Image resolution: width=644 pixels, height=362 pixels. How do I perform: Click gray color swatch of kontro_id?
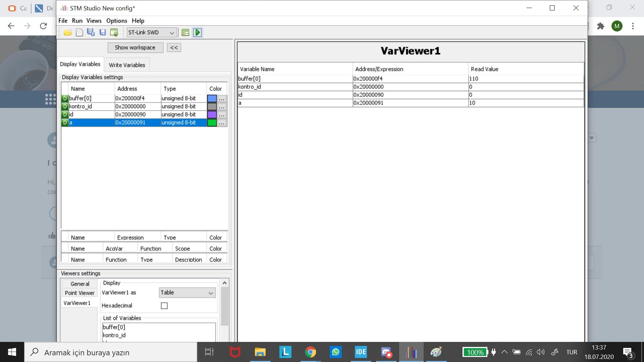[x=212, y=107]
